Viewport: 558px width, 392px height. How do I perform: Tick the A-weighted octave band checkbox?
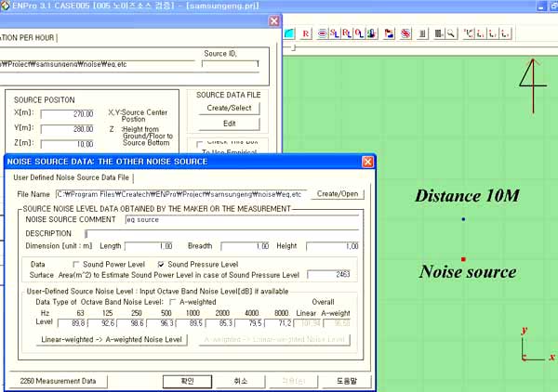point(173,302)
